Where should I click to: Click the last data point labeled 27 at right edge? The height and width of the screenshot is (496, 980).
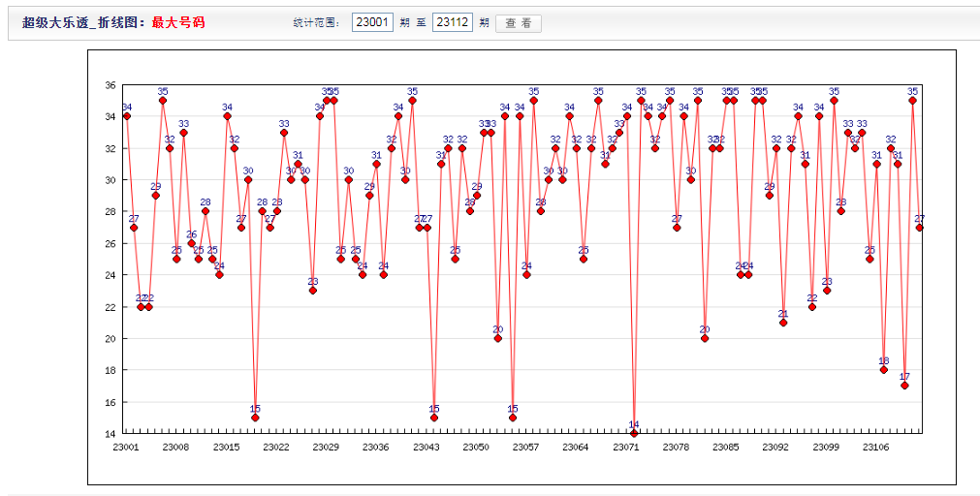click(919, 228)
